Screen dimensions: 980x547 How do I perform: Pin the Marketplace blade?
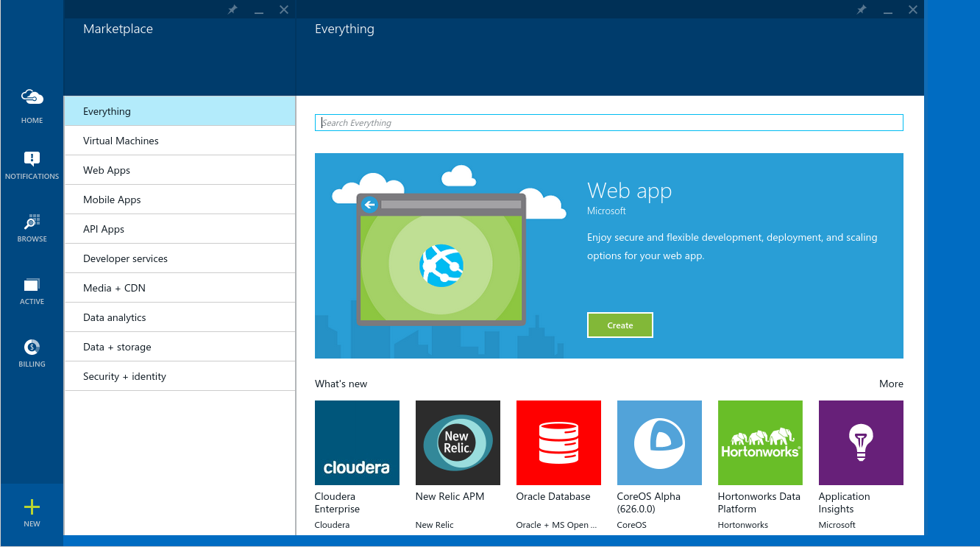pyautogui.click(x=232, y=10)
